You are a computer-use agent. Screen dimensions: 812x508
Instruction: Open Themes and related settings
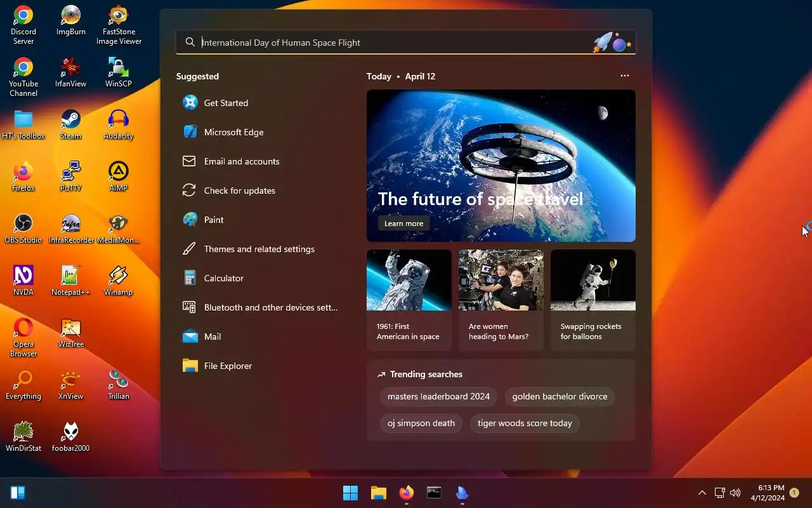(x=263, y=249)
